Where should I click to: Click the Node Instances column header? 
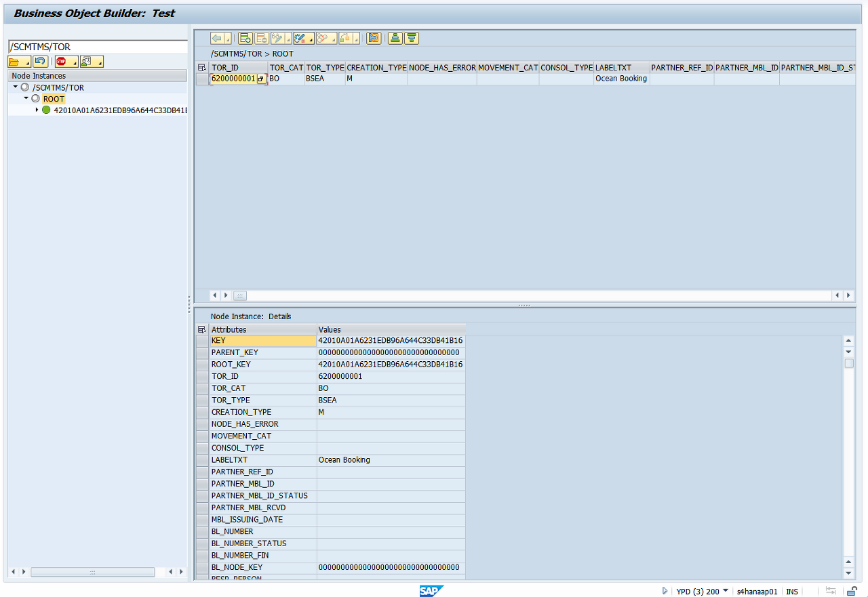pos(98,76)
